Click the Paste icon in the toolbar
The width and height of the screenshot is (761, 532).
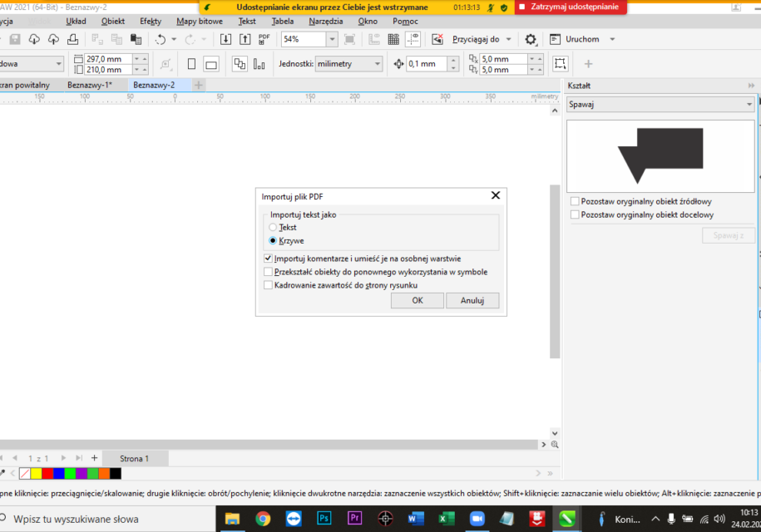[136, 39]
